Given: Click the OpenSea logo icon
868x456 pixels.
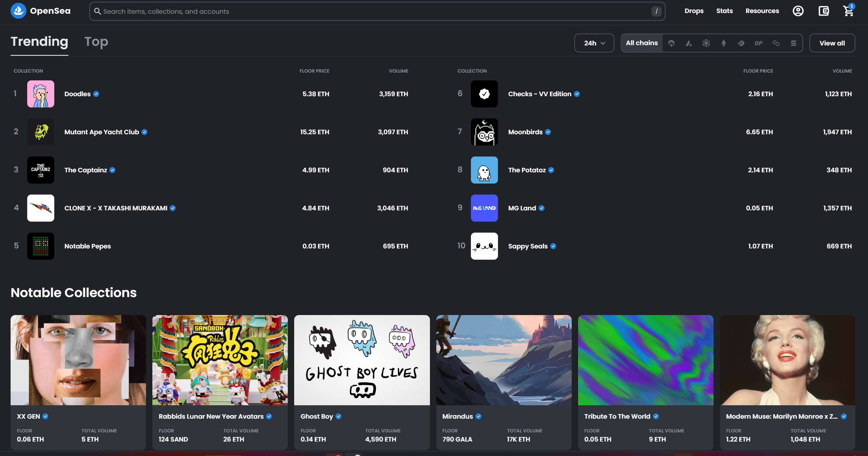Looking at the screenshot, I should (18, 11).
